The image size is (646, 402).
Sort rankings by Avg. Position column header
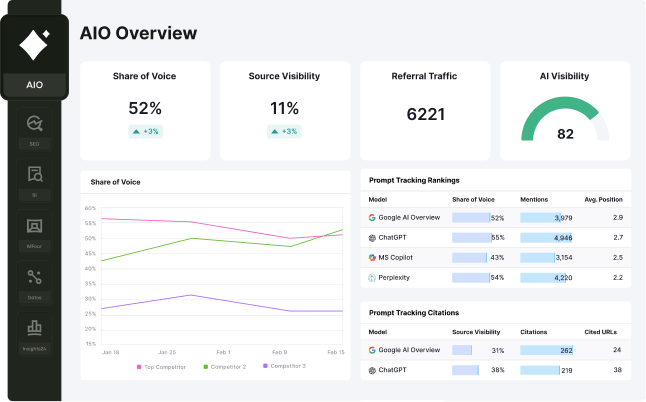pyautogui.click(x=603, y=200)
